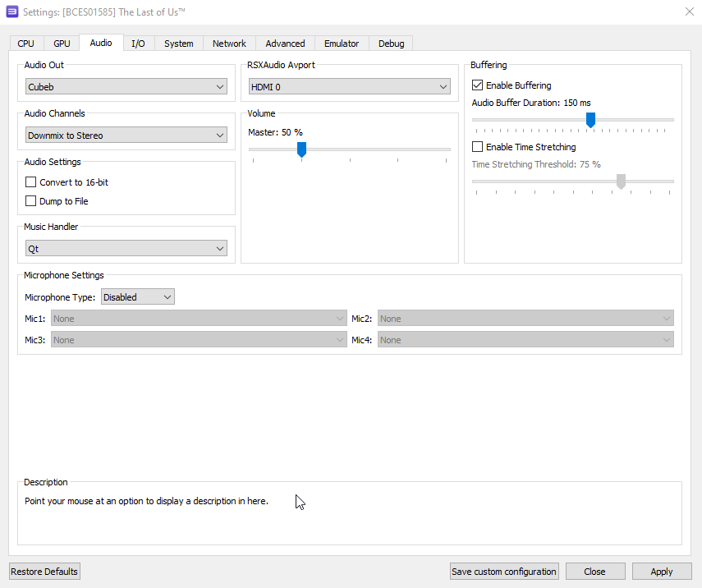Toggle the Dump to File checkbox
702x588 pixels.
(31, 201)
